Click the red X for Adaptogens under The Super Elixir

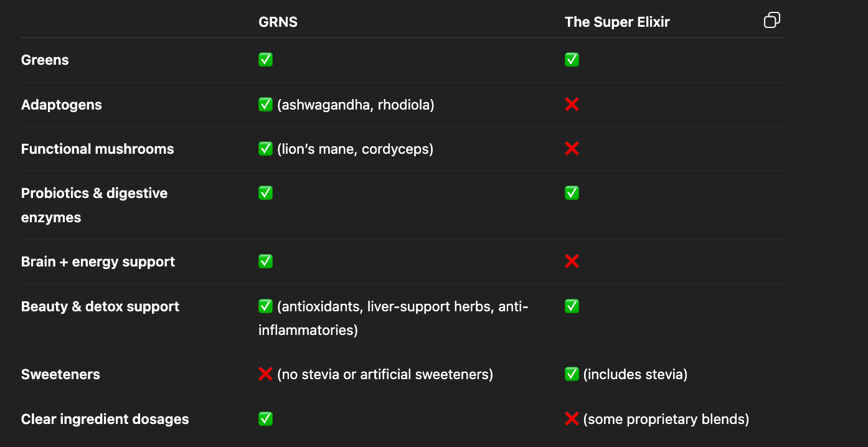[572, 104]
